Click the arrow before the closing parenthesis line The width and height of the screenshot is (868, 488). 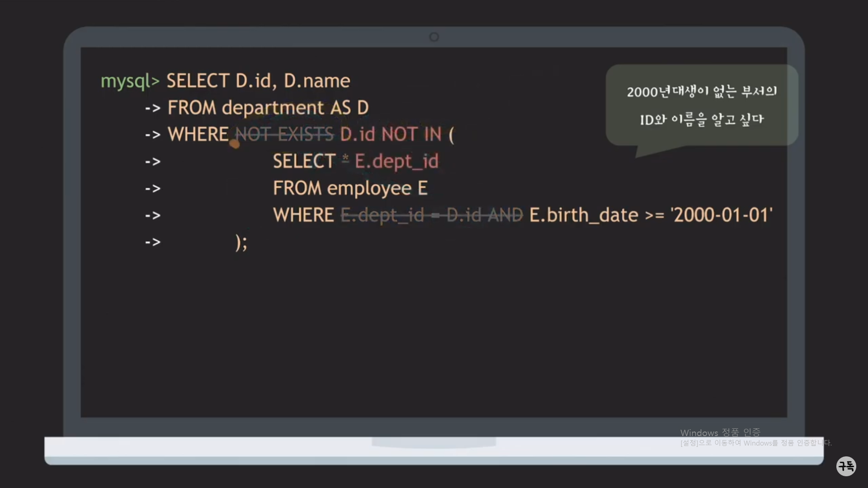[x=153, y=243]
